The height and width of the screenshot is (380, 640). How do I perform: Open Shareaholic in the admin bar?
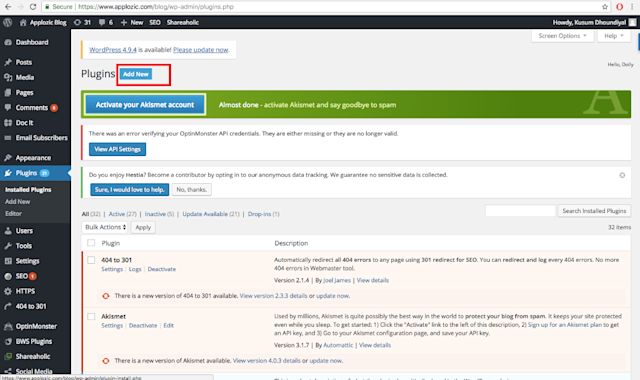[x=182, y=22]
